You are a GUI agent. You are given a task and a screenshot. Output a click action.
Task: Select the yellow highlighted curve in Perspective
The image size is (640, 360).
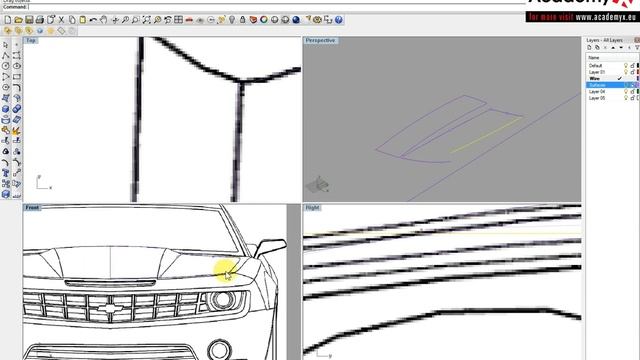486,135
